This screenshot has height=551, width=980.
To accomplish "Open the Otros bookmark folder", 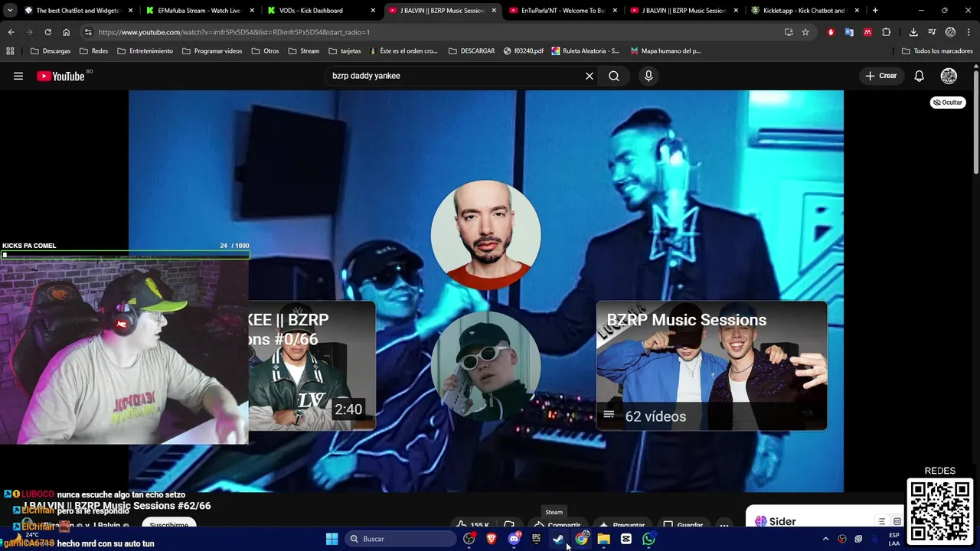I will (x=265, y=51).
